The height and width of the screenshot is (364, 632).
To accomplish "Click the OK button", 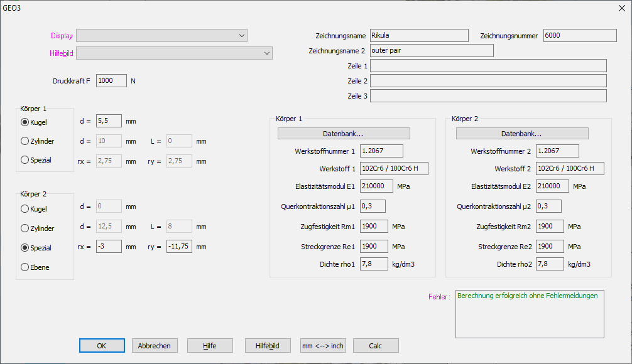I will pos(102,346).
